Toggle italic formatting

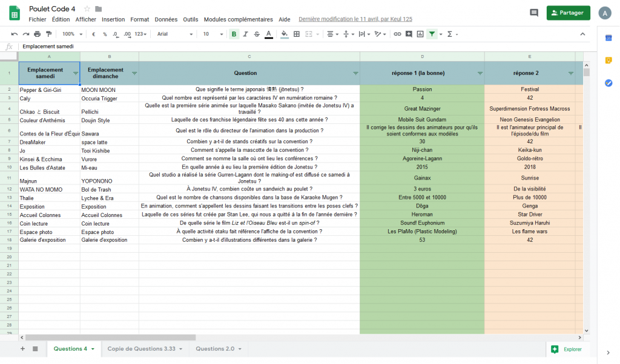click(246, 34)
